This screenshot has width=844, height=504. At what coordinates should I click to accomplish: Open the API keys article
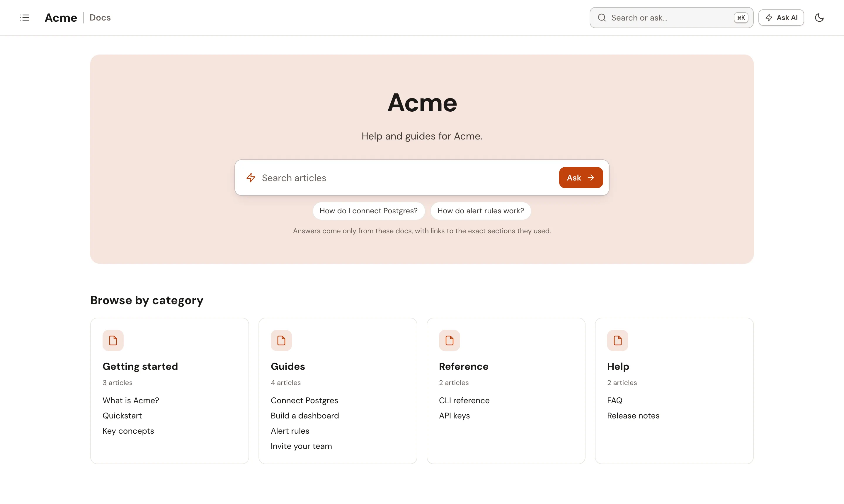[x=455, y=416]
